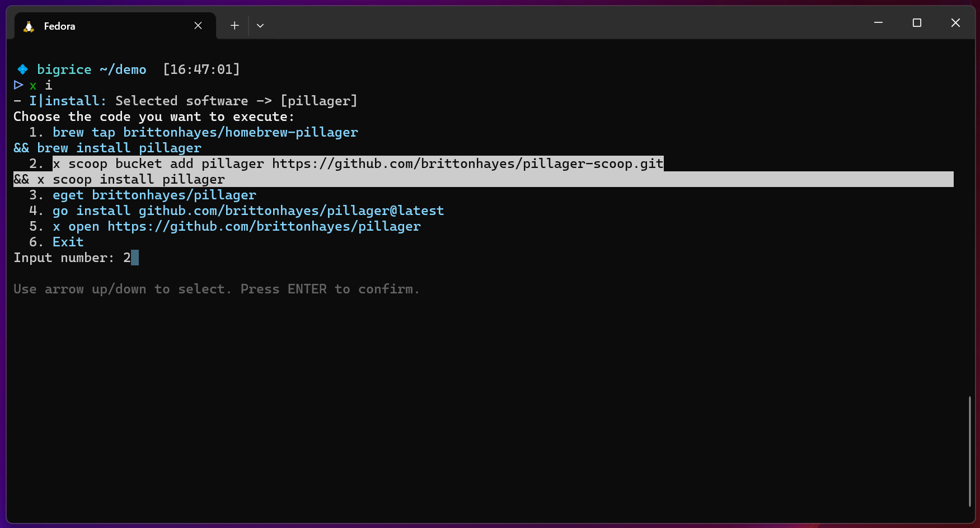Select option 6 Exit
This screenshot has height=528, width=980.
point(68,242)
